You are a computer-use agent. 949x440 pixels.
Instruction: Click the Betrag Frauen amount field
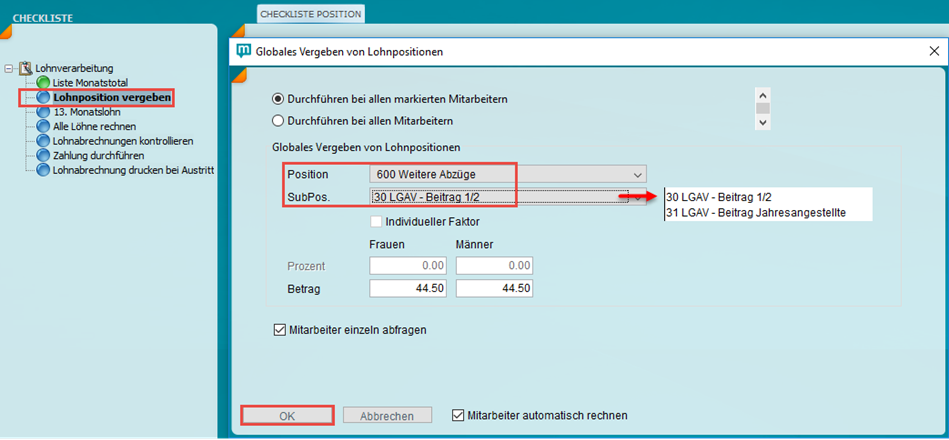(x=408, y=289)
